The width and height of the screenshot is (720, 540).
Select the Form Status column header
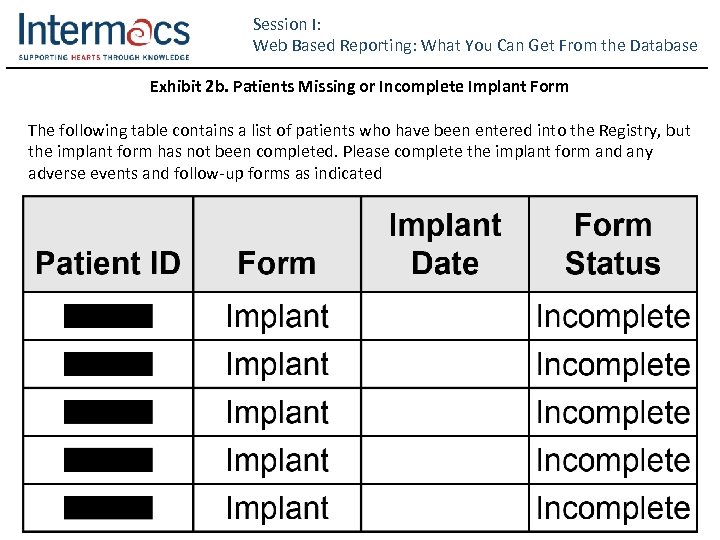[613, 245]
